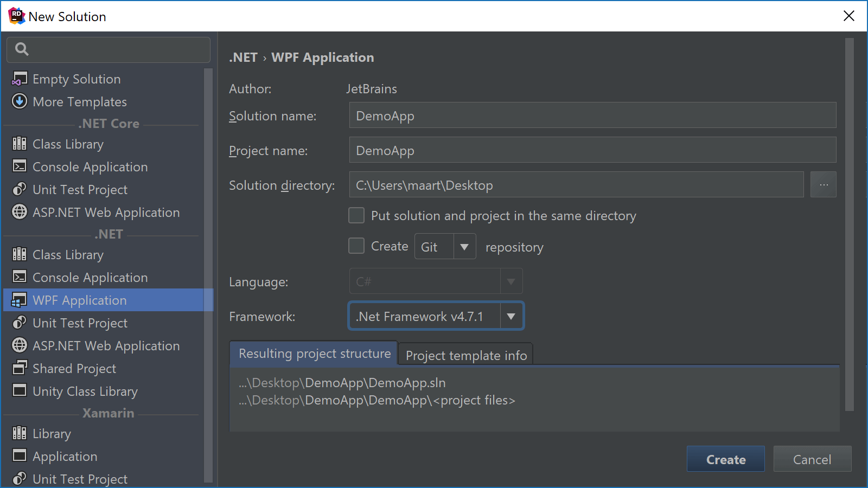Viewport: 868px width, 488px height.
Task: Browse for a solution directory
Action: 823,184
